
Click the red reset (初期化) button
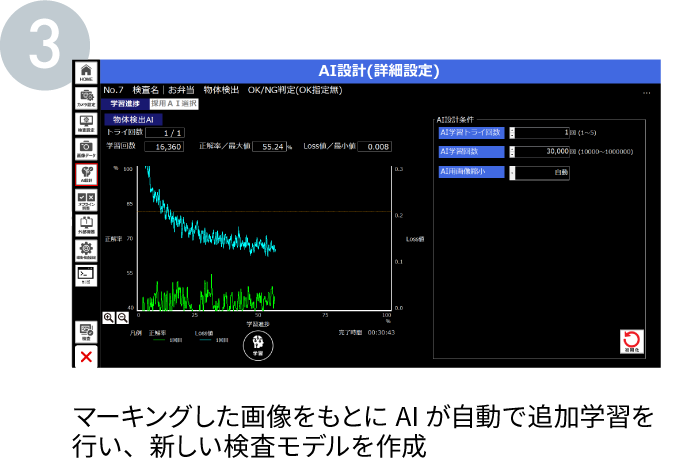(632, 341)
